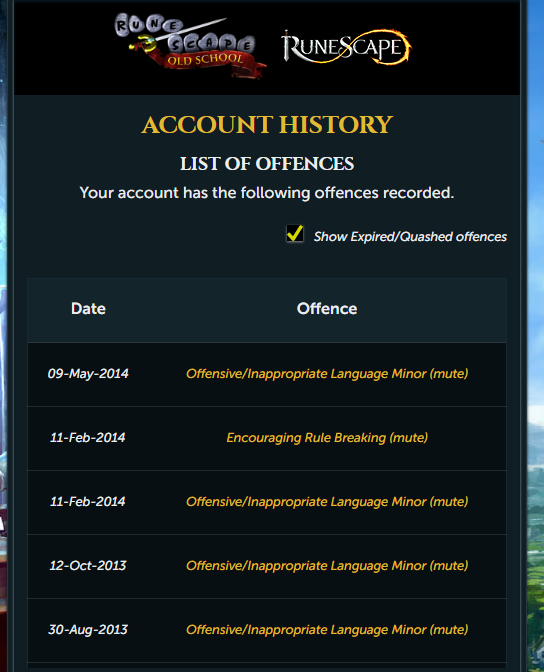Uncheck Show Expired/Quashed offences checkbox
544x672 pixels.
pos(295,234)
